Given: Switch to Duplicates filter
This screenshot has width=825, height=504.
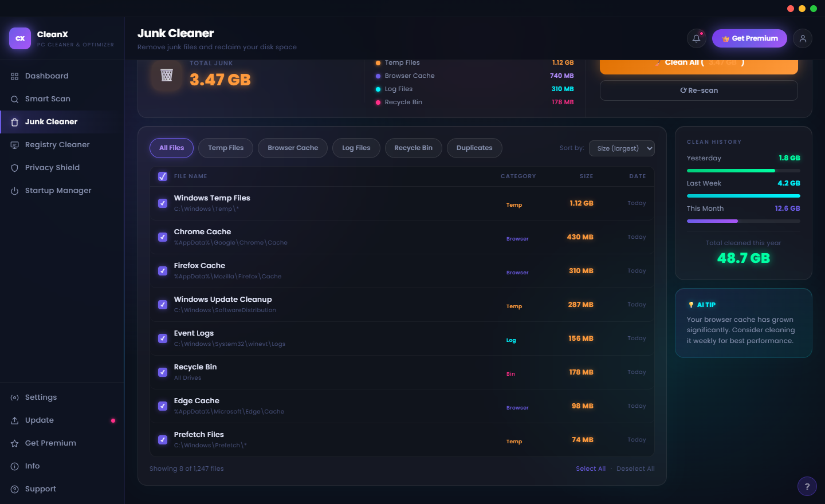Looking at the screenshot, I should coord(474,148).
